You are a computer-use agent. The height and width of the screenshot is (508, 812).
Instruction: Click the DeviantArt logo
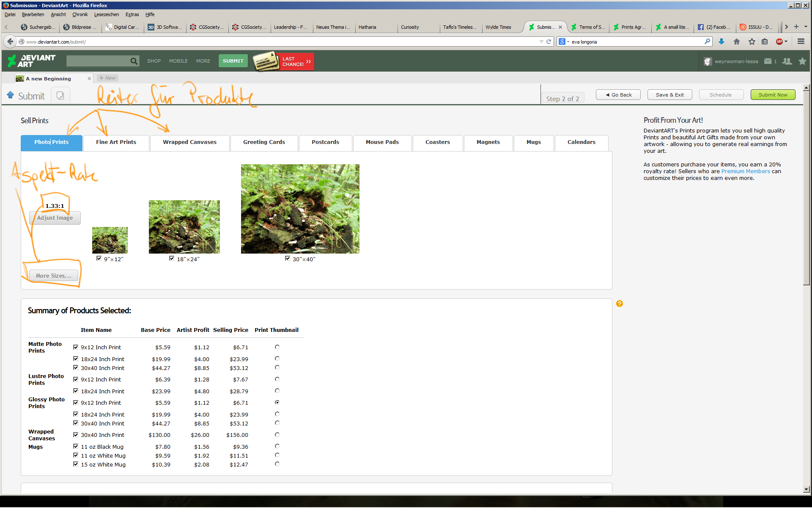[32, 61]
